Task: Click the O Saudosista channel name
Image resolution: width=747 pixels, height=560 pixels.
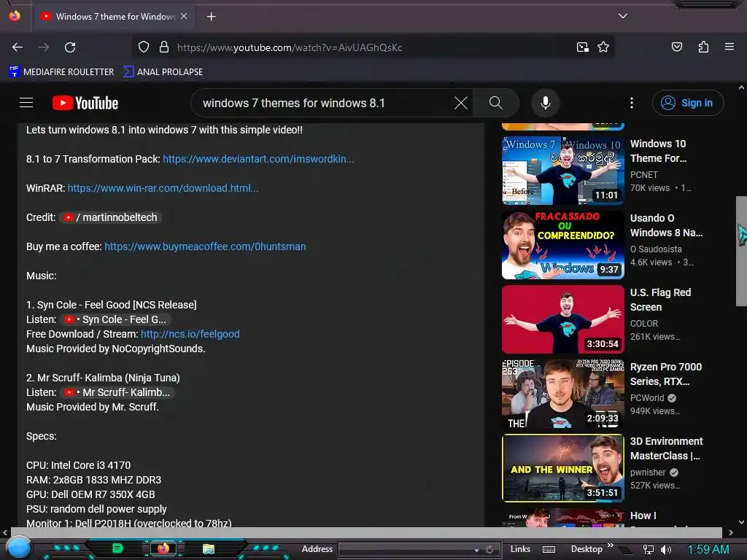Action: 656,249
